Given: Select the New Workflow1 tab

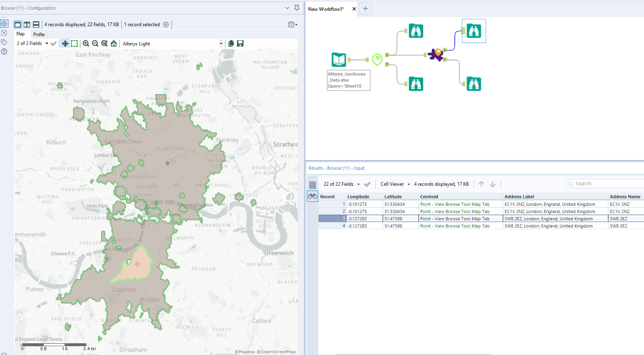Looking at the screenshot, I should tap(326, 9).
